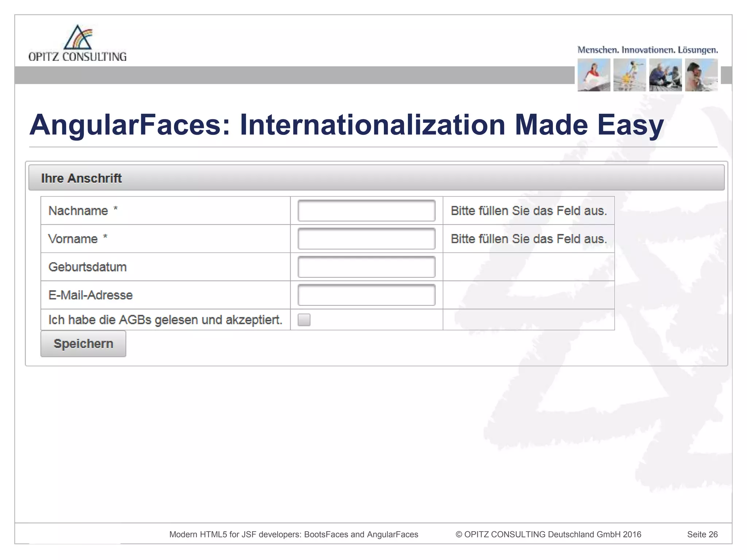Viewport: 747px width, 560px height.
Task: Select the Nachname label text
Action: (78, 211)
